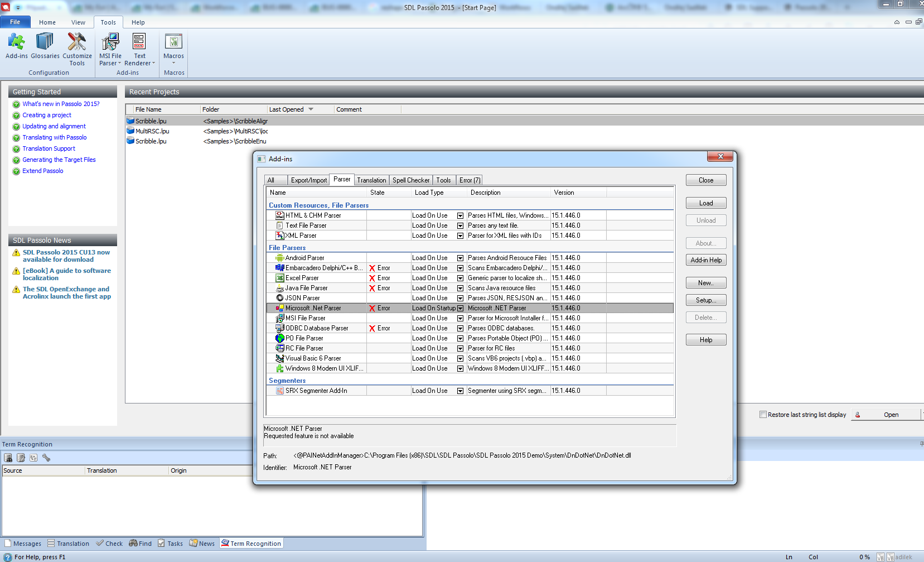
Task: Click the Embarcadero Delphi parser icon
Action: coord(280,268)
